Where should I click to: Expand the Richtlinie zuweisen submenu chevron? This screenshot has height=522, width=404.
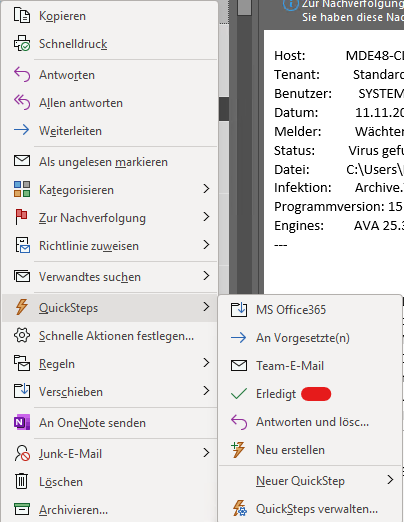point(206,245)
